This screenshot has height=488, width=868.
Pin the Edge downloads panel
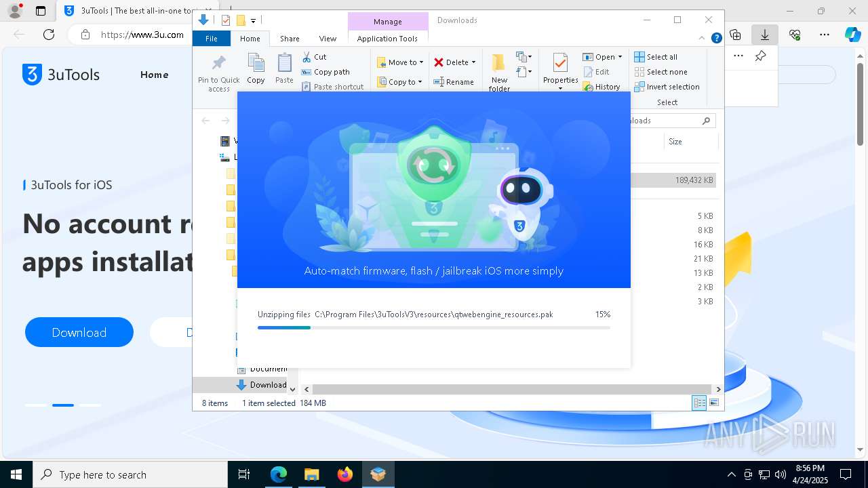click(761, 56)
